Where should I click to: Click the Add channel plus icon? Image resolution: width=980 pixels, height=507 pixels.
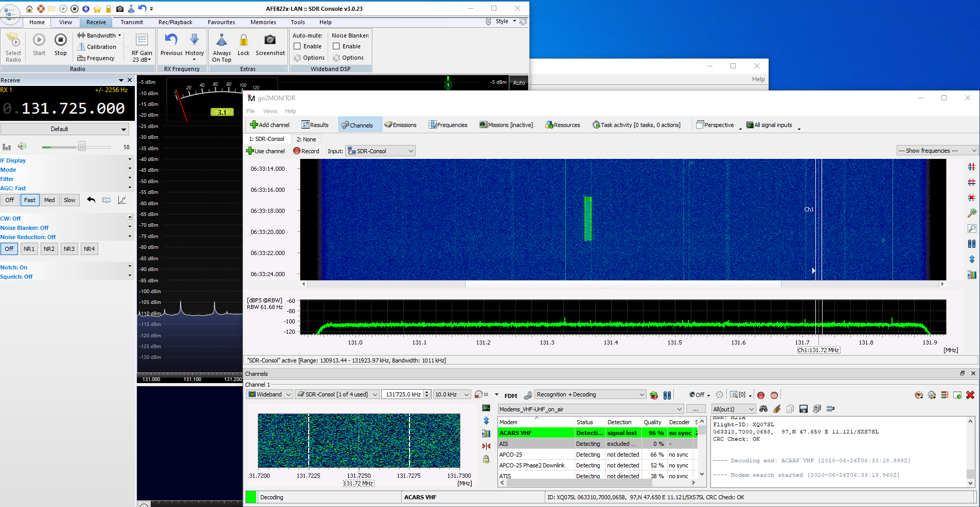click(254, 125)
